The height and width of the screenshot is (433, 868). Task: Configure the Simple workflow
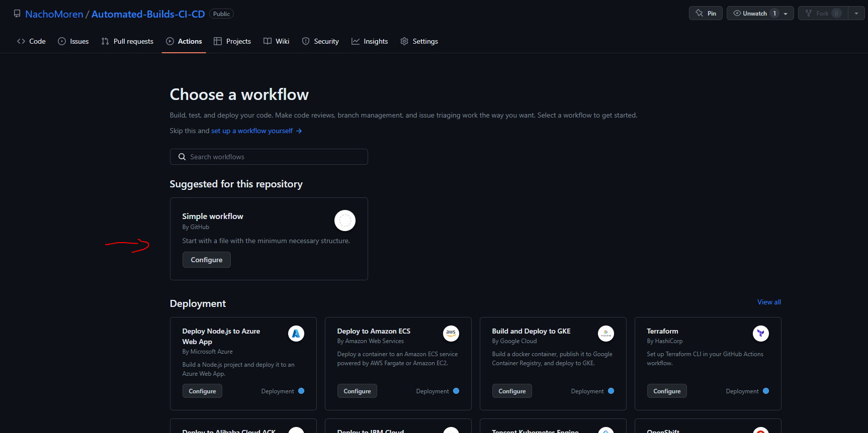[207, 260]
